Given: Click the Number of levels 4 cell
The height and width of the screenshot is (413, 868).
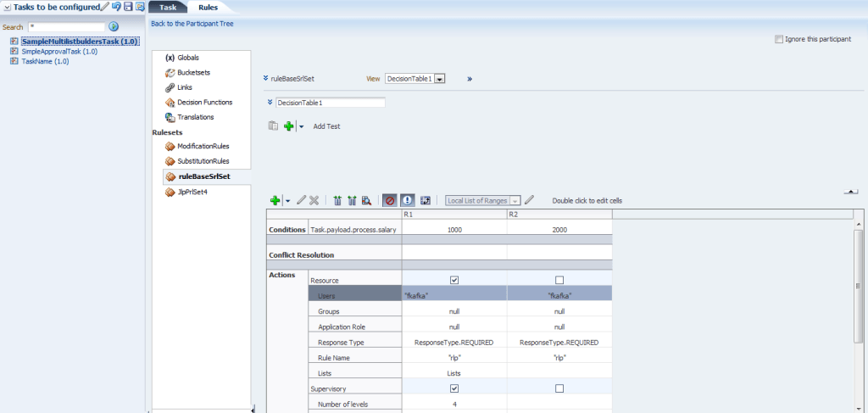Looking at the screenshot, I should point(454,405).
